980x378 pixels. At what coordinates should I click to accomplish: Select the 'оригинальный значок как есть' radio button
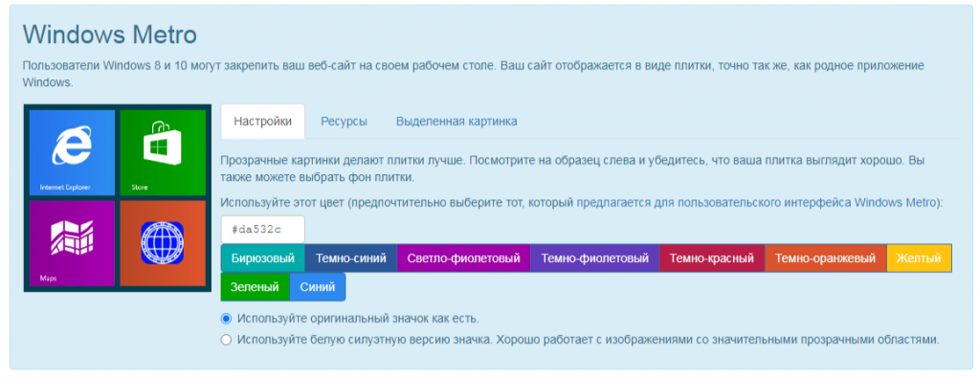pos(226,319)
